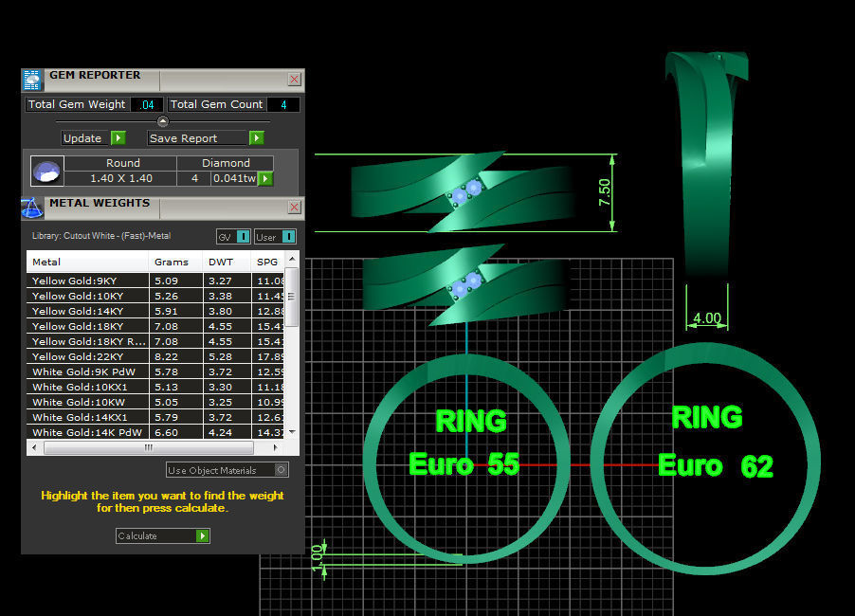Click the Total Gem Count value field
855x616 pixels.
click(x=283, y=104)
